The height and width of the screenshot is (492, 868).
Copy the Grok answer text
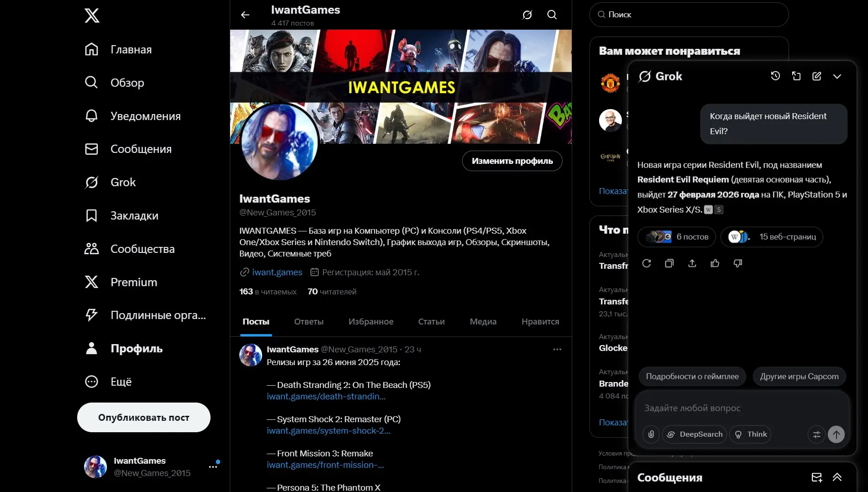pyautogui.click(x=669, y=263)
